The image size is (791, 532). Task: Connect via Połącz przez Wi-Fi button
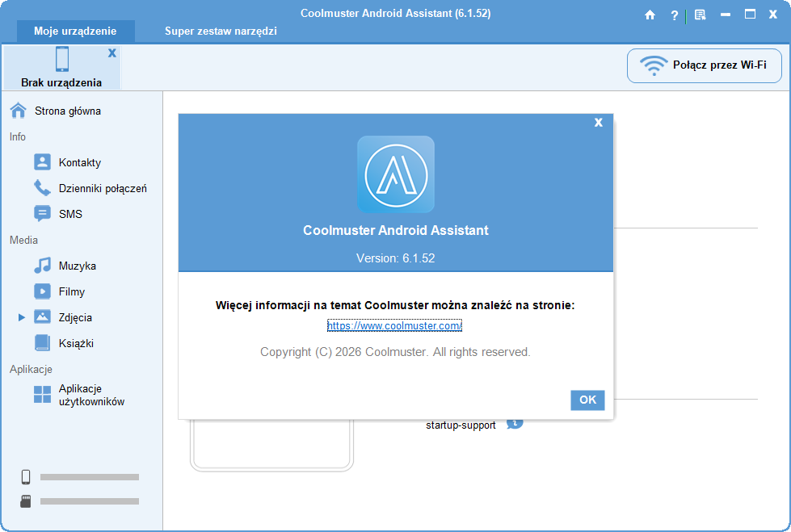(x=705, y=65)
